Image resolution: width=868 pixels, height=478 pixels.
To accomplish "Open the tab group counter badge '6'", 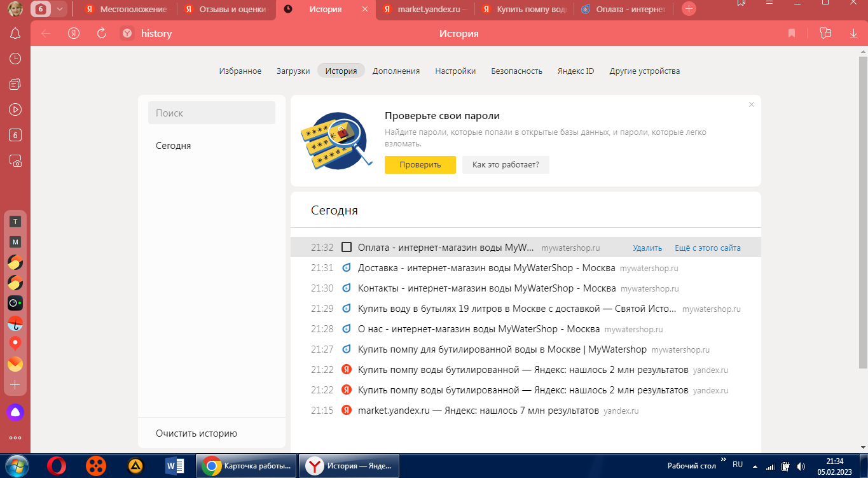I will (41, 9).
